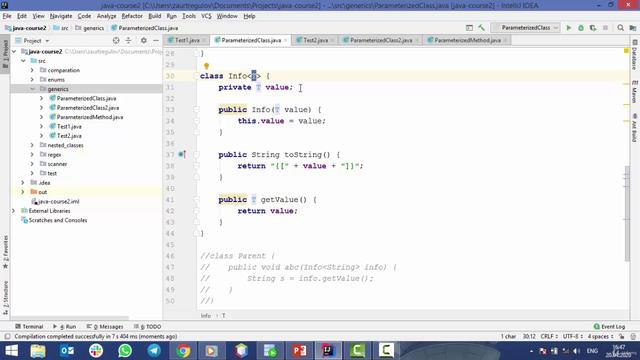Open the Refactor menu

pos(132,16)
